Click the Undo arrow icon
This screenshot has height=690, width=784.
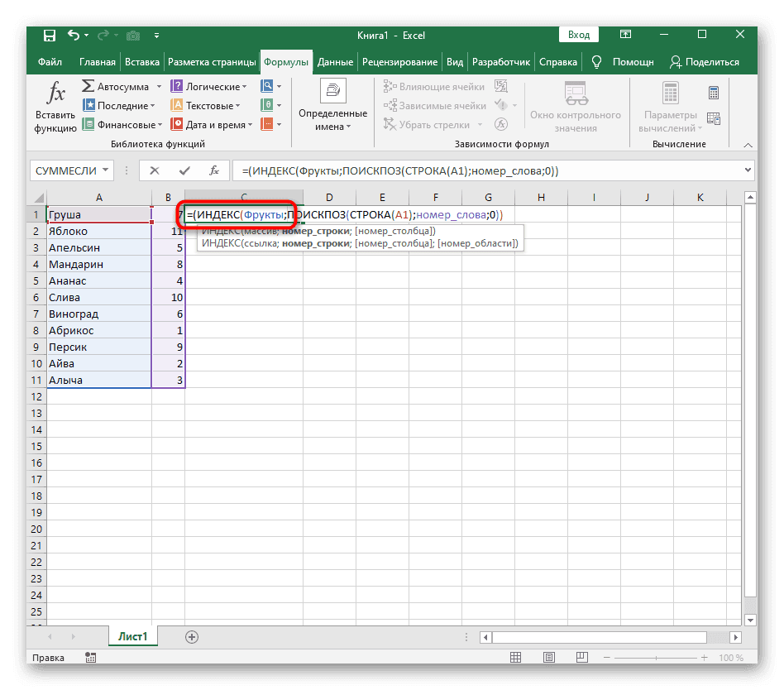point(74,36)
